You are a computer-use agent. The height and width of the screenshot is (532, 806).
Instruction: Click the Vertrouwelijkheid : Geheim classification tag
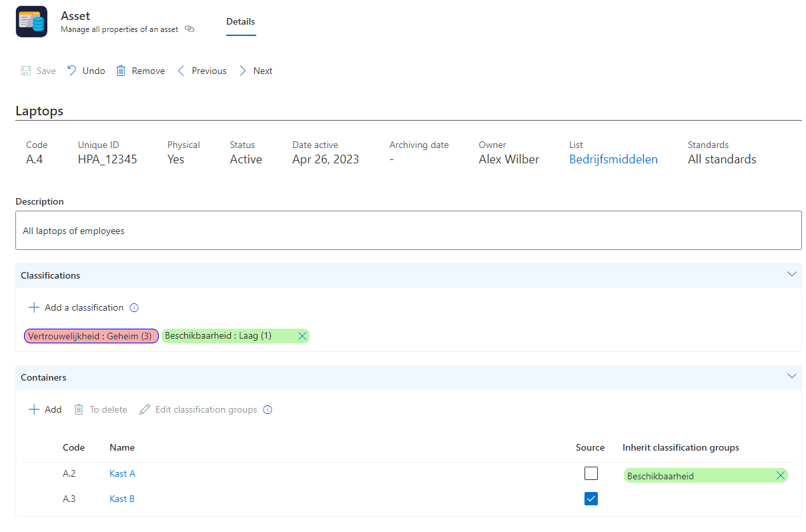click(91, 336)
